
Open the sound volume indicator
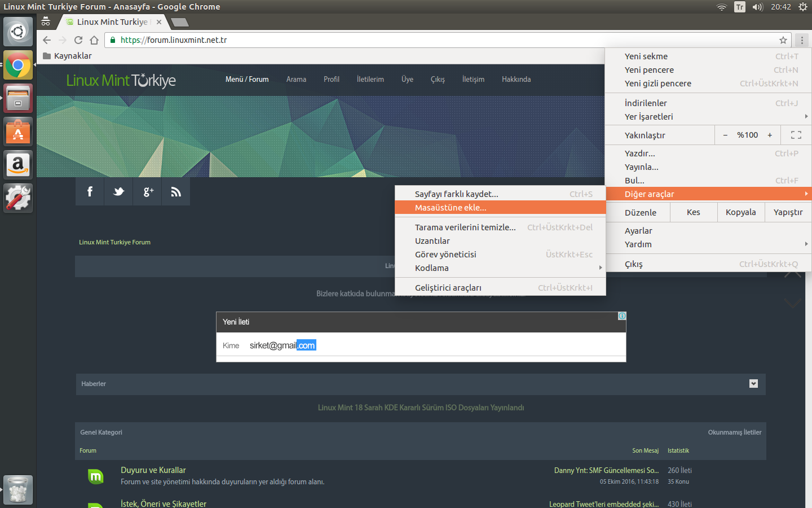pyautogui.click(x=758, y=7)
